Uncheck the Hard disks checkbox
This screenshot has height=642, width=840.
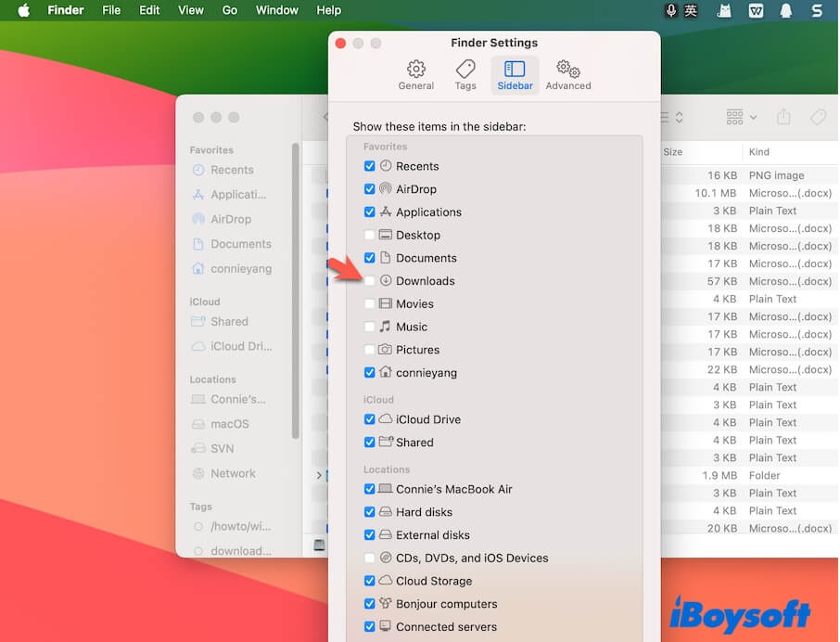pyautogui.click(x=369, y=511)
